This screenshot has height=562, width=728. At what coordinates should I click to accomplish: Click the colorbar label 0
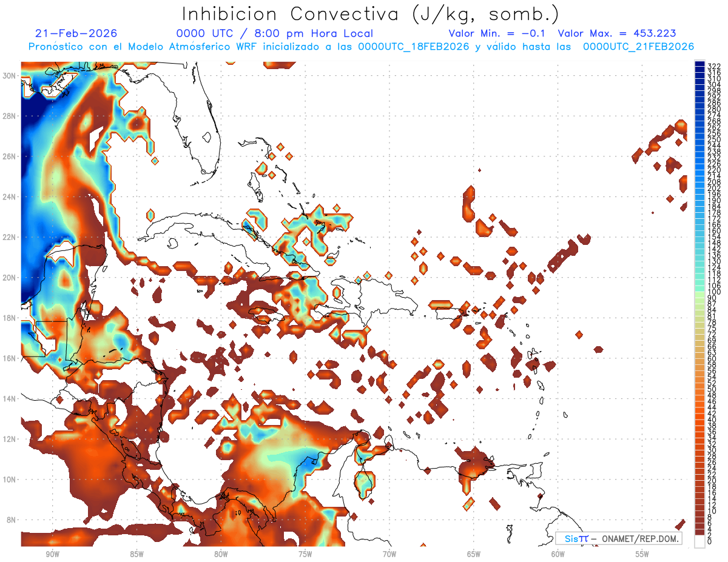710,541
